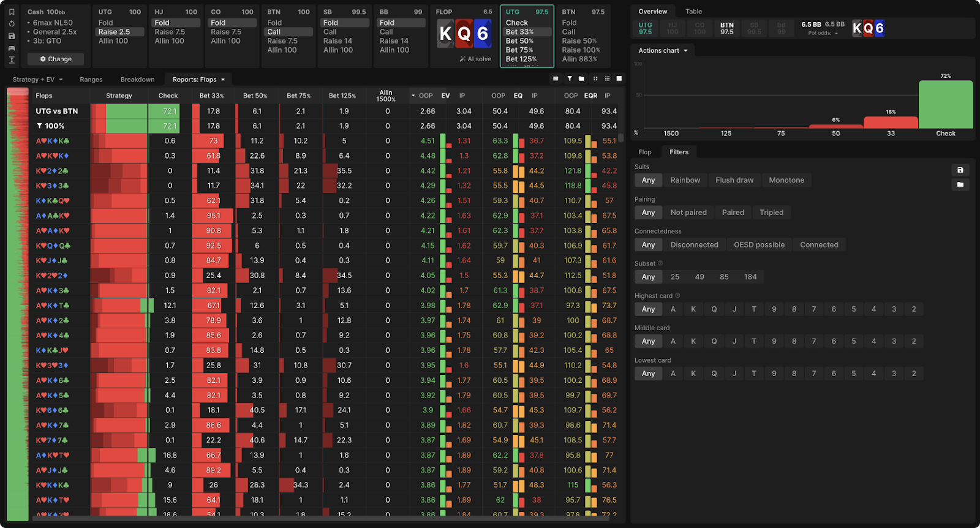Switch to the Table tab
Screen dimensions: 980x528
tap(693, 12)
